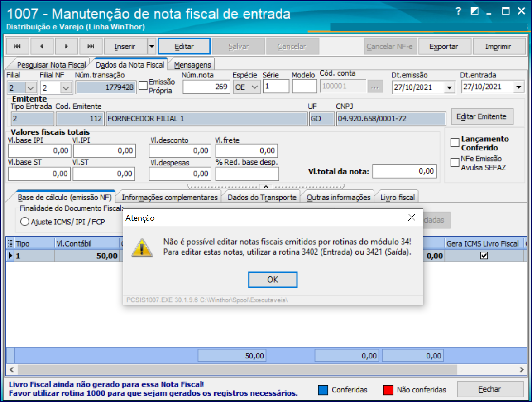
Task: Click blue Conferidas color legend
Action: pos(323,390)
